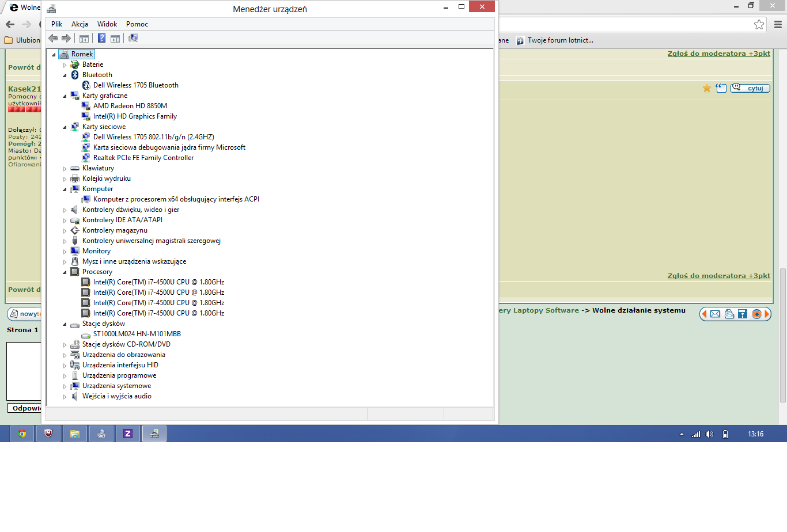Click the volume speaker icon in system tray

tap(710, 434)
